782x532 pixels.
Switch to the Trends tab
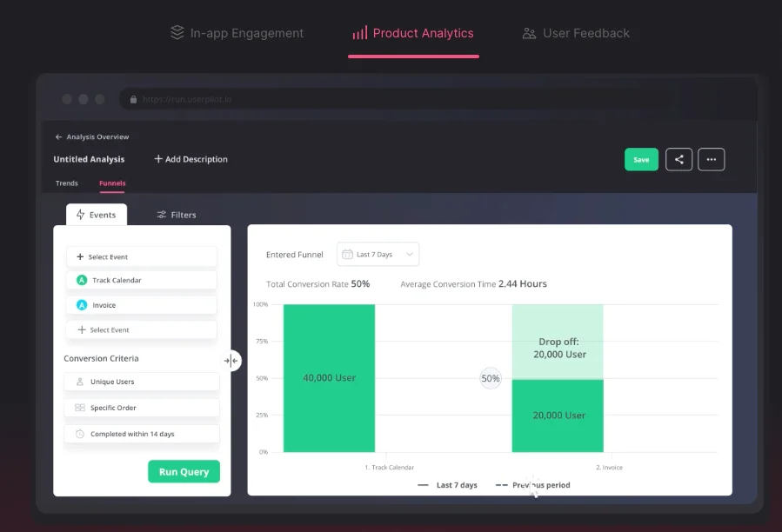pyautogui.click(x=67, y=183)
